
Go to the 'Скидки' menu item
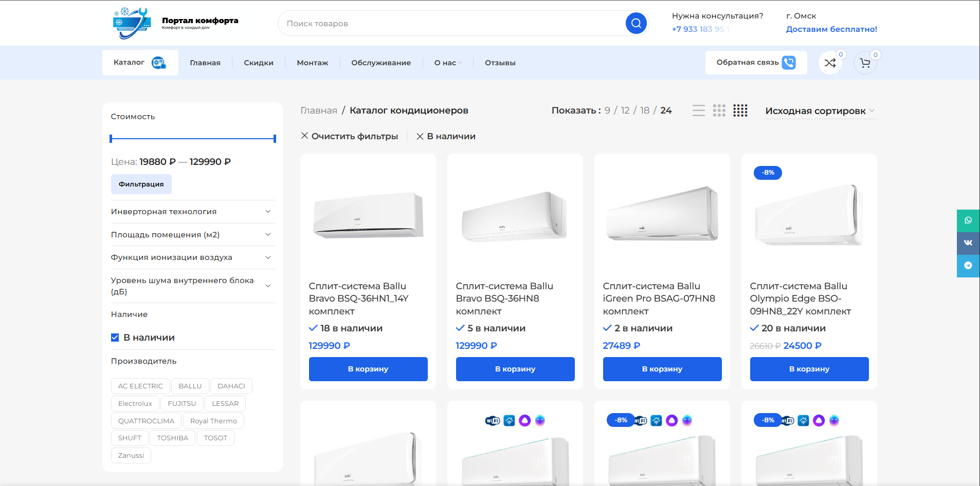[259, 63]
